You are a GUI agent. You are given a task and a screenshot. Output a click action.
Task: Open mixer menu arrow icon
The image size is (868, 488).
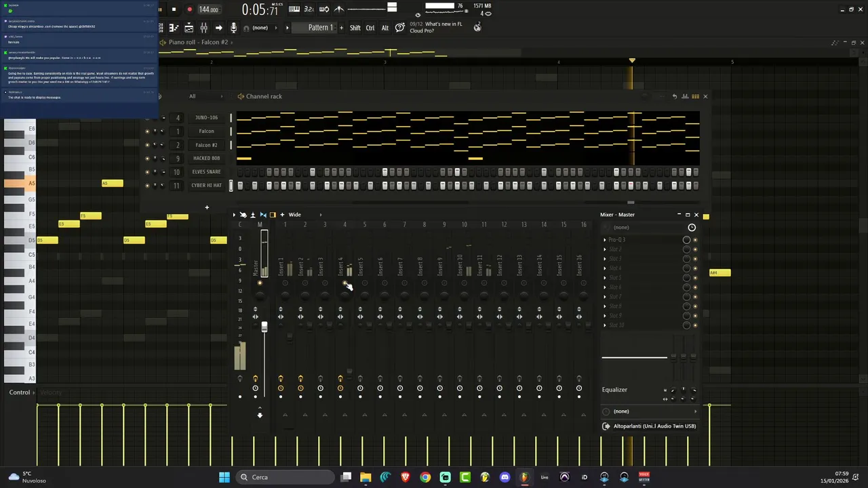[235, 215]
